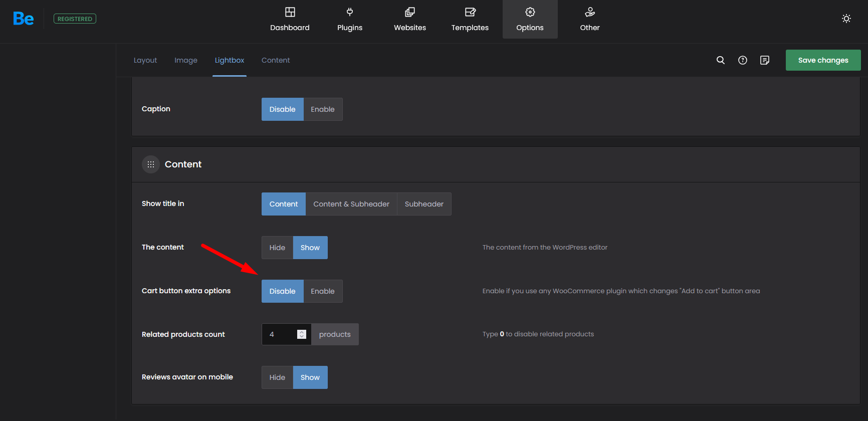Adjust related products count stepper arrows
Image resolution: width=868 pixels, height=421 pixels.
tap(302, 334)
